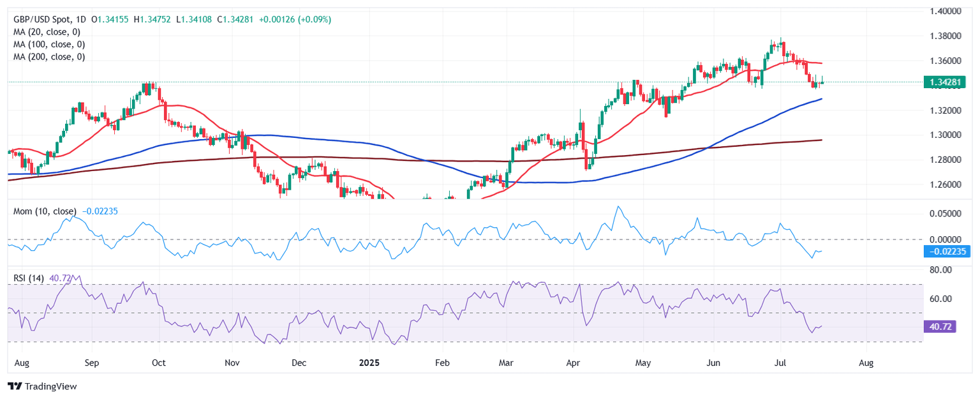Image resolution: width=980 pixels, height=399 pixels.
Task: Click the RSI (14) indicator label
Action: (29, 279)
